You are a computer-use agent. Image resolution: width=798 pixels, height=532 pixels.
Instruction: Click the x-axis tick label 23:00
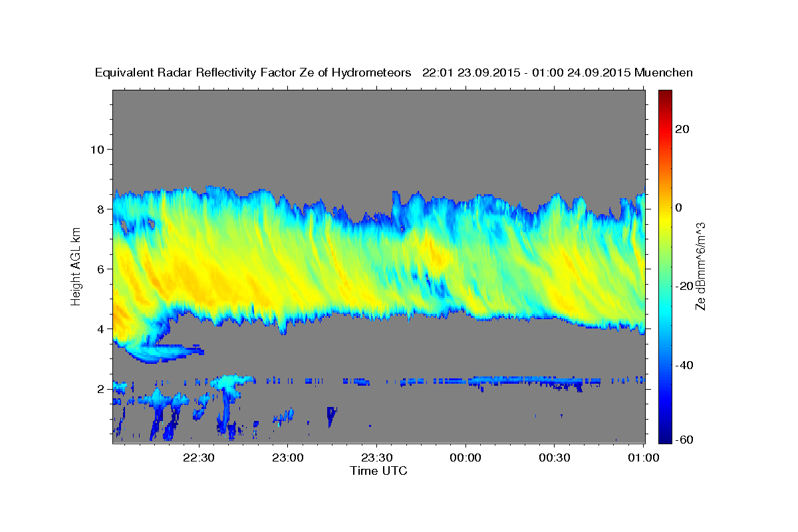(287, 458)
